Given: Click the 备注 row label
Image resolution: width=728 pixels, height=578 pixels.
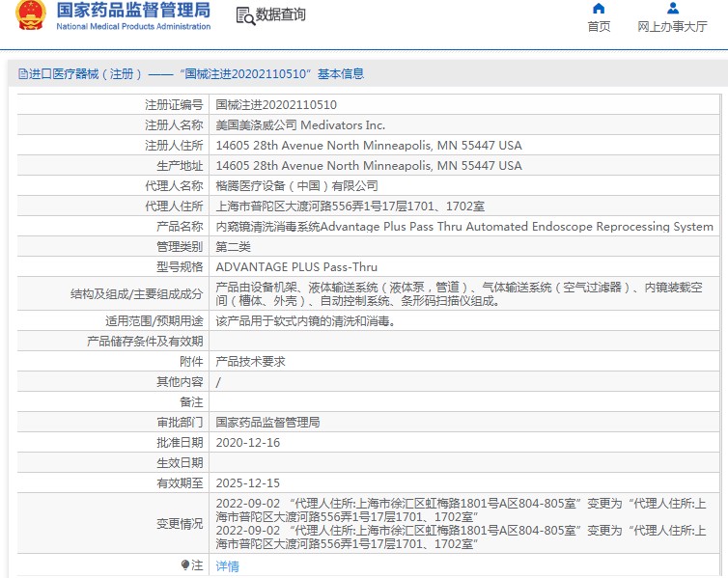Looking at the screenshot, I should (191, 402).
